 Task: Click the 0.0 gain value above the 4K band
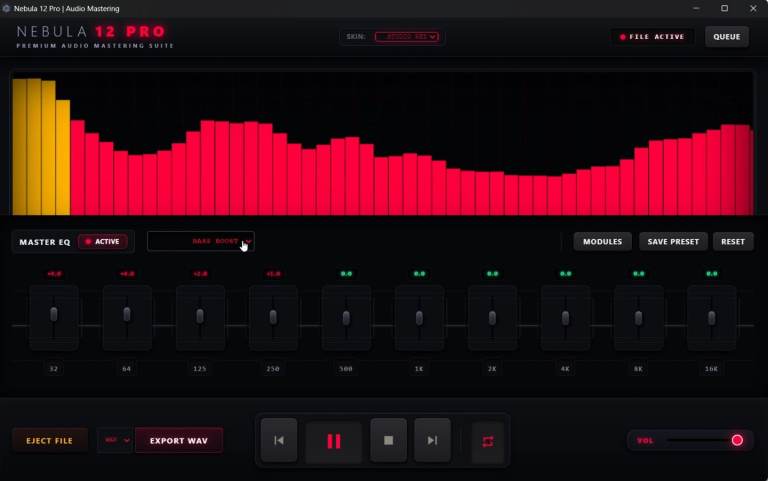tap(565, 274)
